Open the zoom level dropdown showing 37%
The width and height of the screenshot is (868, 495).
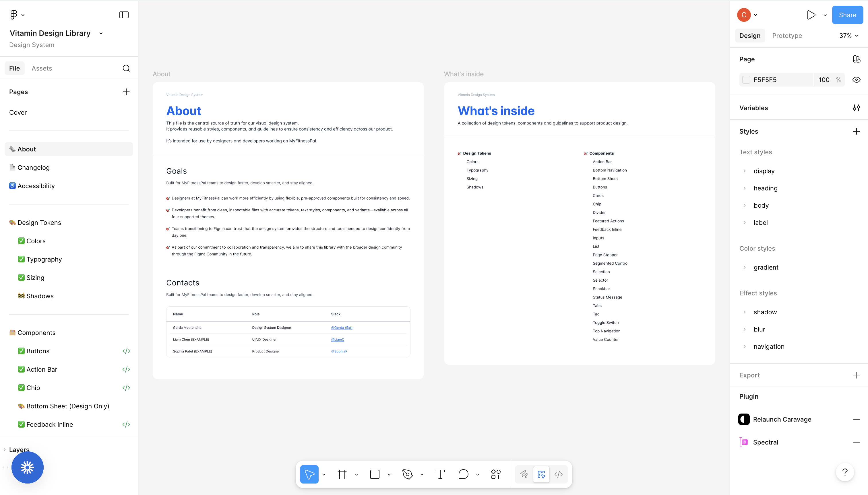[x=848, y=35]
